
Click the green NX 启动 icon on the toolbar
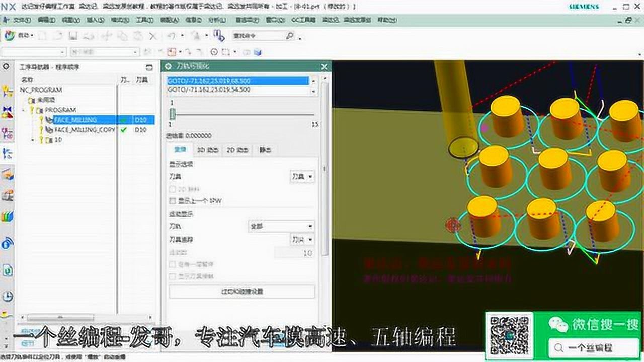coord(10,35)
